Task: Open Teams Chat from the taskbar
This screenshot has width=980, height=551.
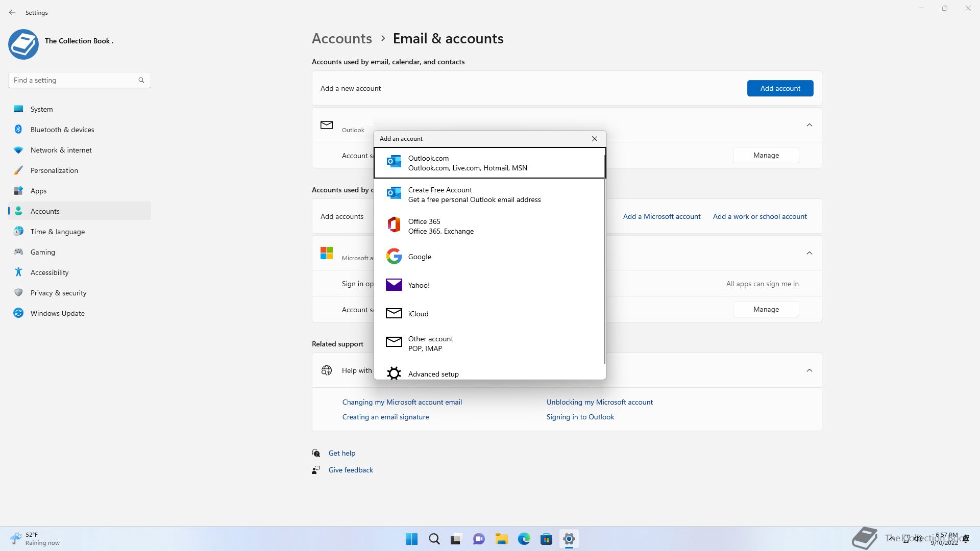Action: [x=479, y=539]
